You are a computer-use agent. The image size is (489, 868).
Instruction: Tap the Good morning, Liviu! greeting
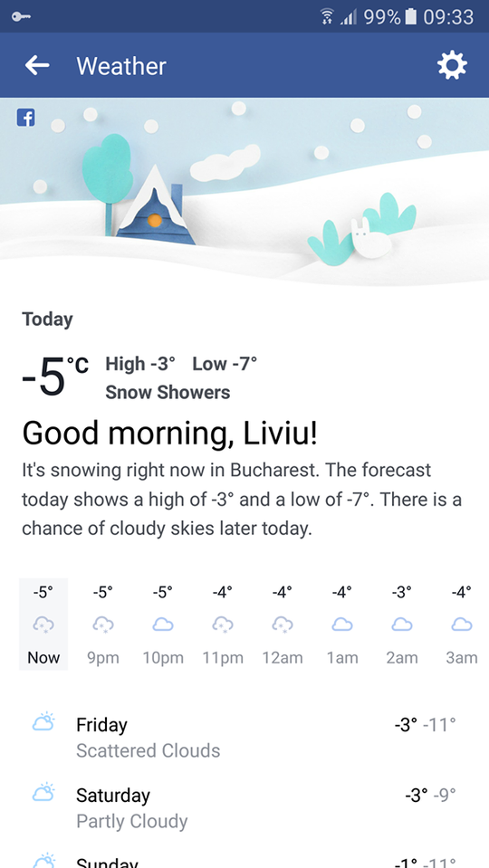click(x=170, y=433)
